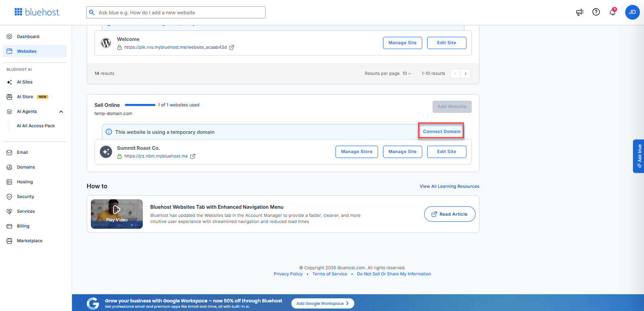Click the Ask blue search field

pos(176,12)
